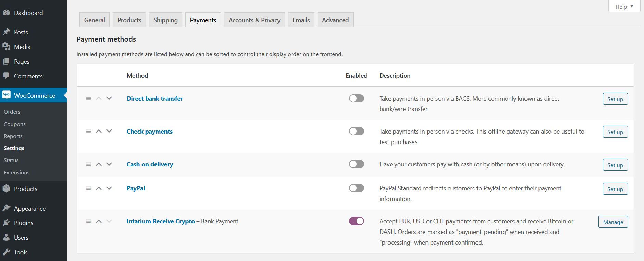Click the Comments bubble icon
The height and width of the screenshot is (261, 644).
6,76
